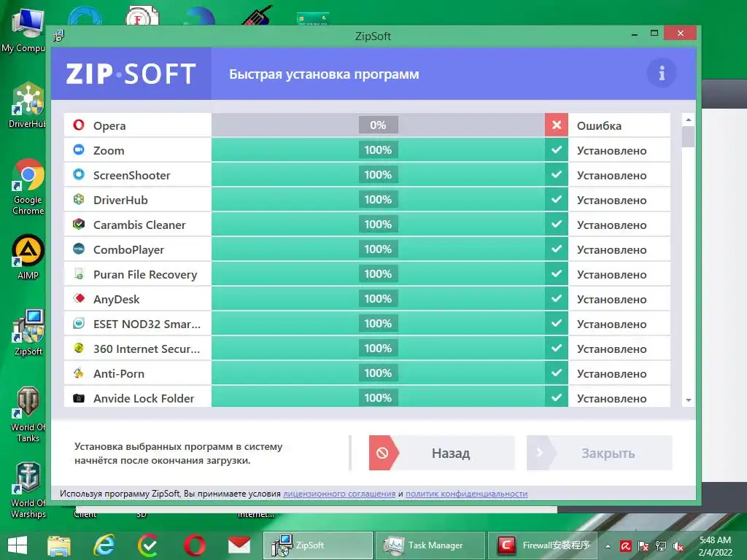
Task: Click the ZIP SOFT logo
Action: 131,74
